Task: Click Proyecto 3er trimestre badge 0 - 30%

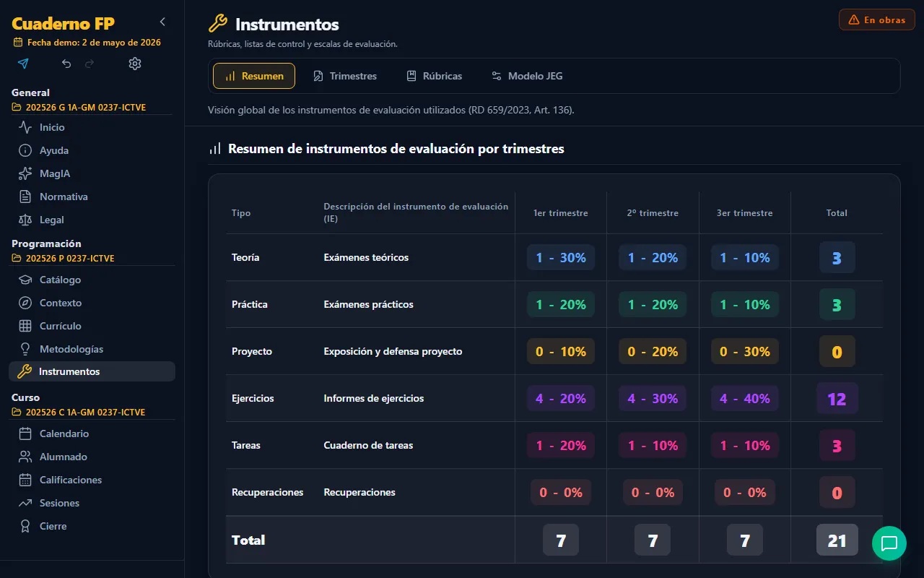Action: (x=745, y=351)
